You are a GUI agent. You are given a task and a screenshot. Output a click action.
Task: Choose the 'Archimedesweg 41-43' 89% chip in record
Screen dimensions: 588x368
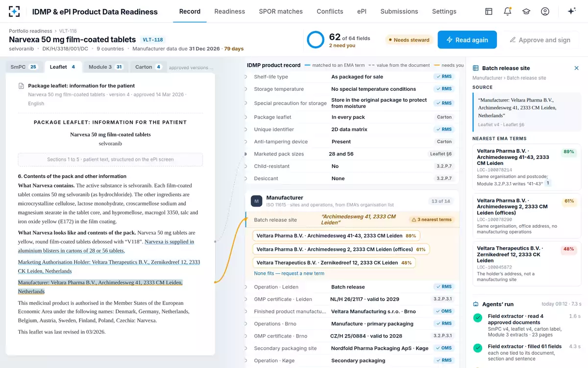click(x=336, y=236)
